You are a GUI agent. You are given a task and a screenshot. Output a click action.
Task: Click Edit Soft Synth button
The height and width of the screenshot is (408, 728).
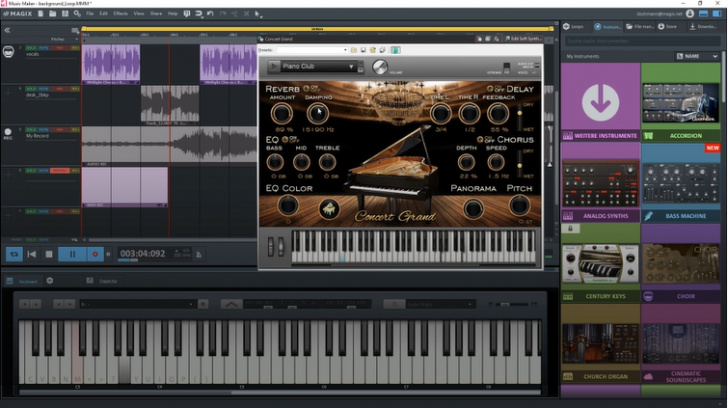tap(523, 39)
